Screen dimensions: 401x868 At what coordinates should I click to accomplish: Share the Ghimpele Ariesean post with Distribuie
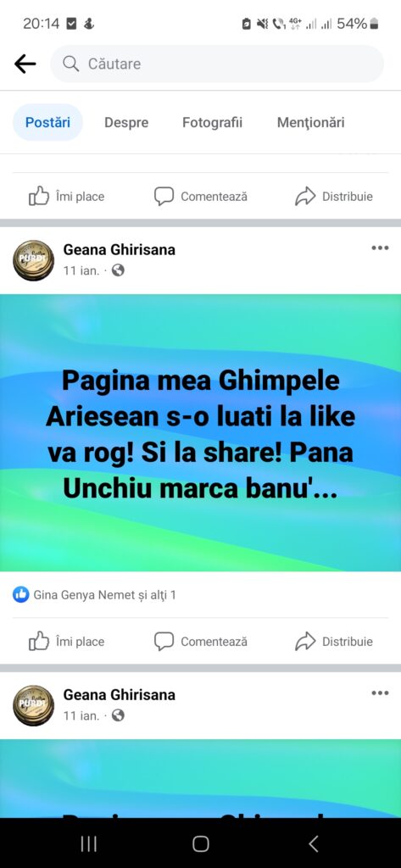(334, 642)
